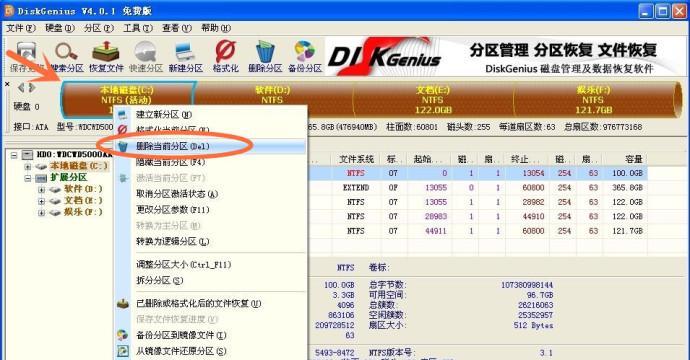
Task: Expand the 本地磁盘(C:) tree node
Action: [x=28, y=166]
